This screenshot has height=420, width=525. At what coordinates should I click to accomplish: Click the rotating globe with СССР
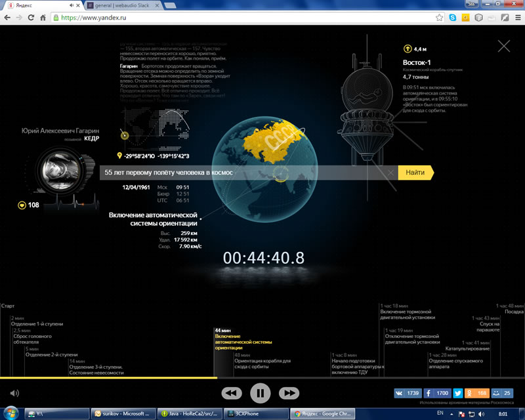point(264,169)
